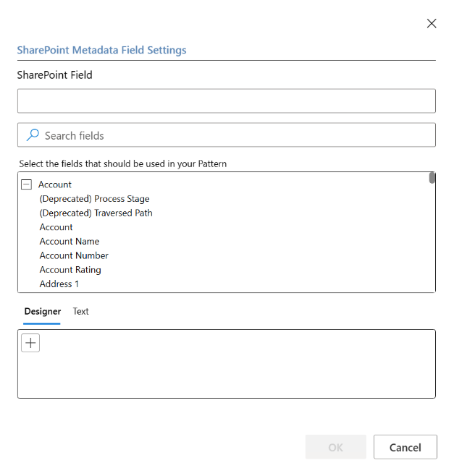The image size is (454, 476).
Task: Select the (Deprecated) Traversed Path field
Action: (x=96, y=213)
